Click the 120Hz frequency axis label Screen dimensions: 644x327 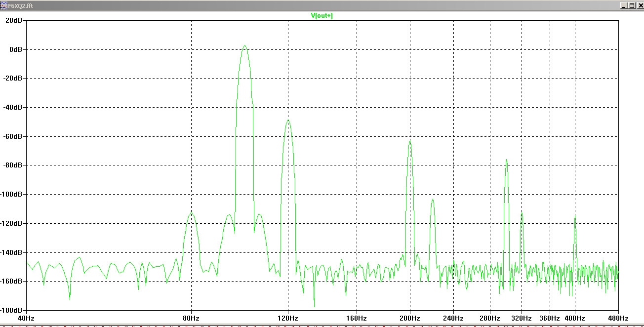coord(288,318)
